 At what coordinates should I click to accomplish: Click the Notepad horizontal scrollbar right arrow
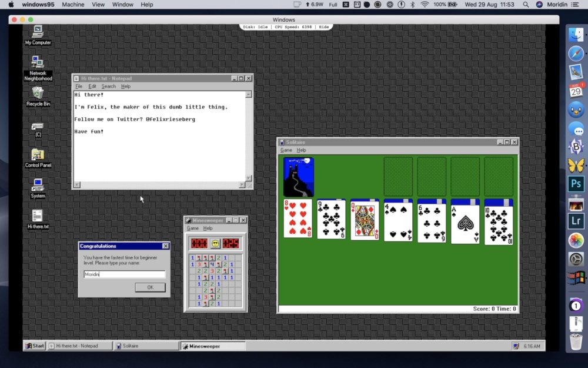coord(242,185)
